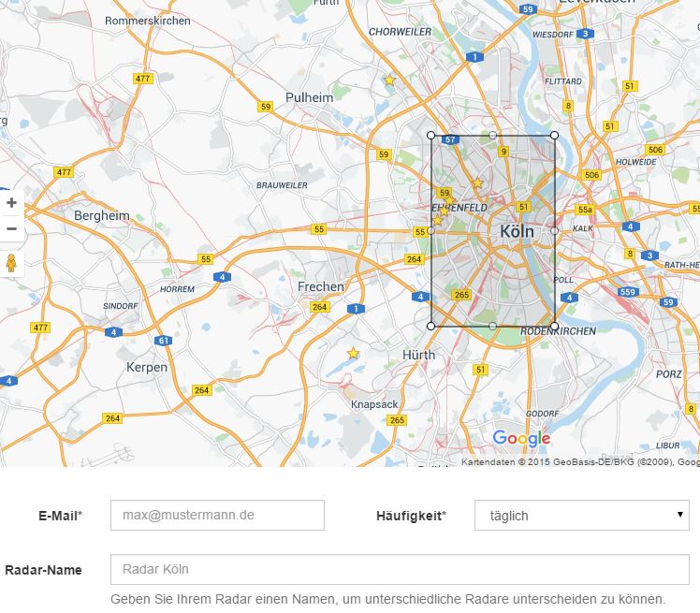This screenshot has width=700, height=613.
Task: Click the star just below Ehrenfeld label
Action: pyautogui.click(x=437, y=218)
